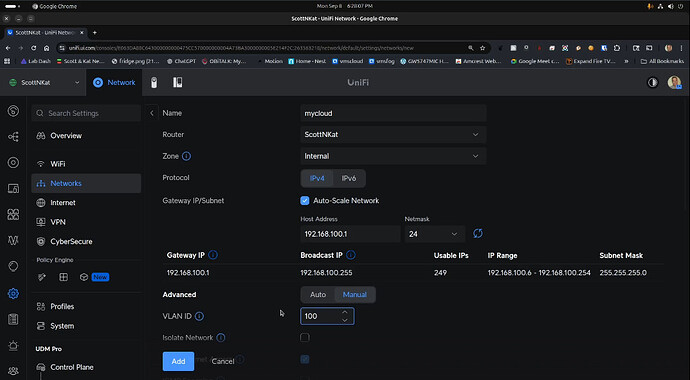The image size is (690, 380).
Task: Increase VLAN ID with up stepper
Action: pyautogui.click(x=345, y=312)
